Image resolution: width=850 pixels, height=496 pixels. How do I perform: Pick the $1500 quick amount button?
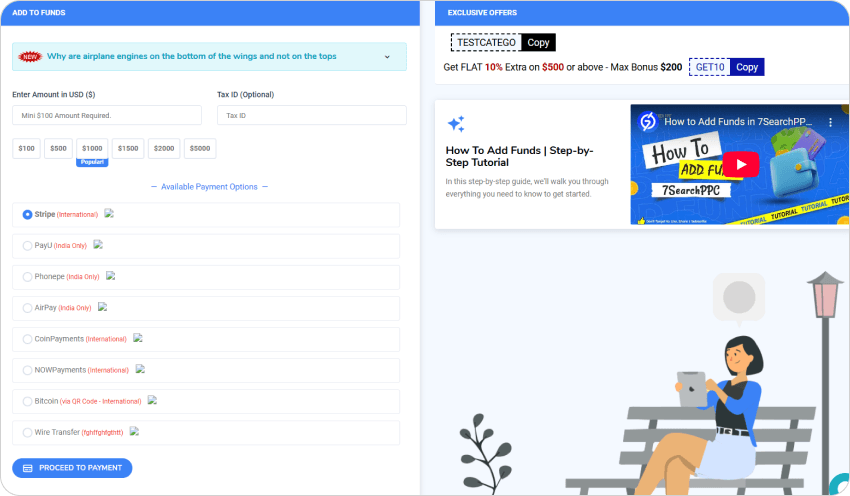pyautogui.click(x=128, y=149)
